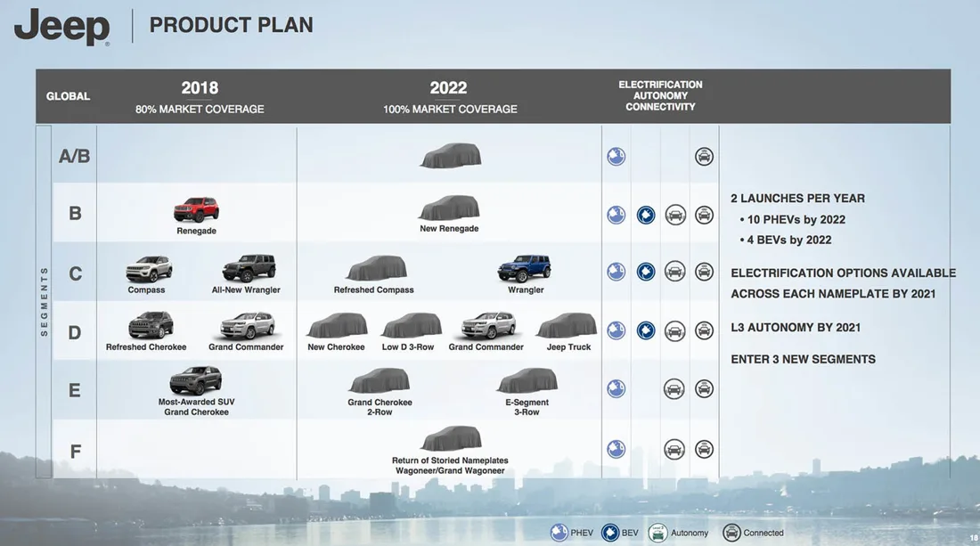Screen dimensions: 980x546
Task: Click the "2022" column heading
Action: point(448,87)
